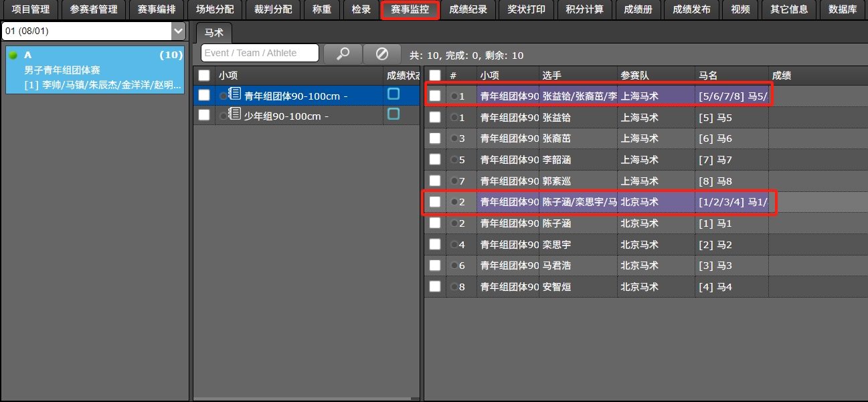
Task: Select session A 男子青年组团体赛 item
Action: (x=94, y=70)
